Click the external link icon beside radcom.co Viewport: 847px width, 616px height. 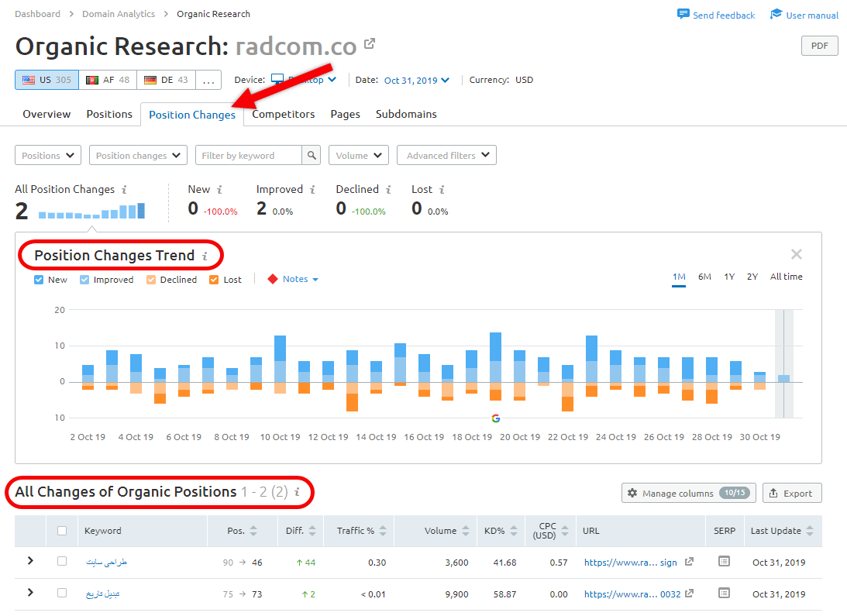370,44
